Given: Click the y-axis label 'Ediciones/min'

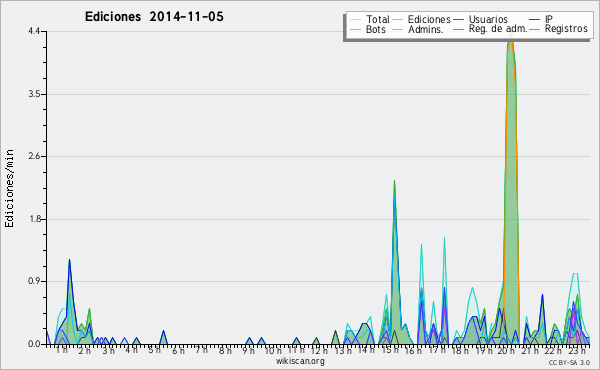Looking at the screenshot, I should [9, 188].
